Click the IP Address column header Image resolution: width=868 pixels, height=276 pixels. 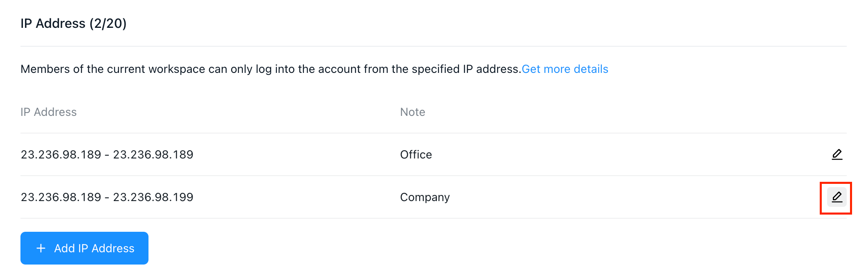49,112
